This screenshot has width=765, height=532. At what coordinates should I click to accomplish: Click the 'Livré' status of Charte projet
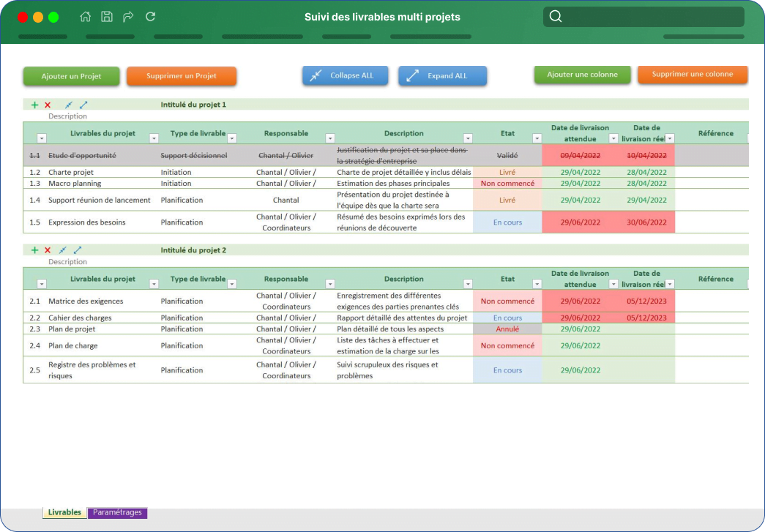[507, 172]
